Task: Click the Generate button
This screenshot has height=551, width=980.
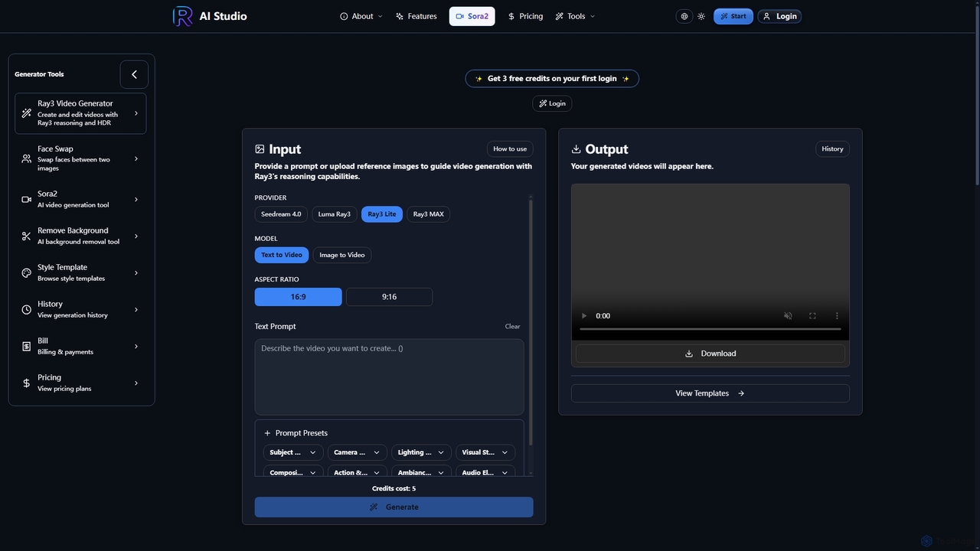Action: [394, 507]
